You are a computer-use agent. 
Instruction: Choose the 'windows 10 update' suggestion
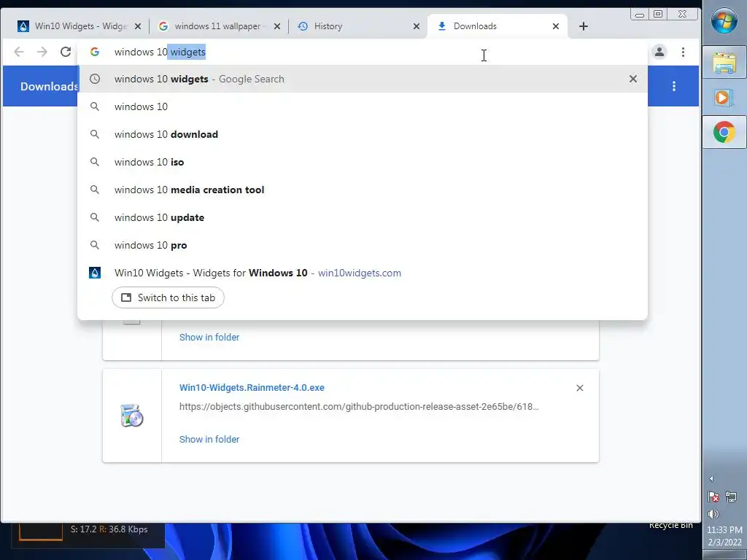pyautogui.click(x=362, y=217)
